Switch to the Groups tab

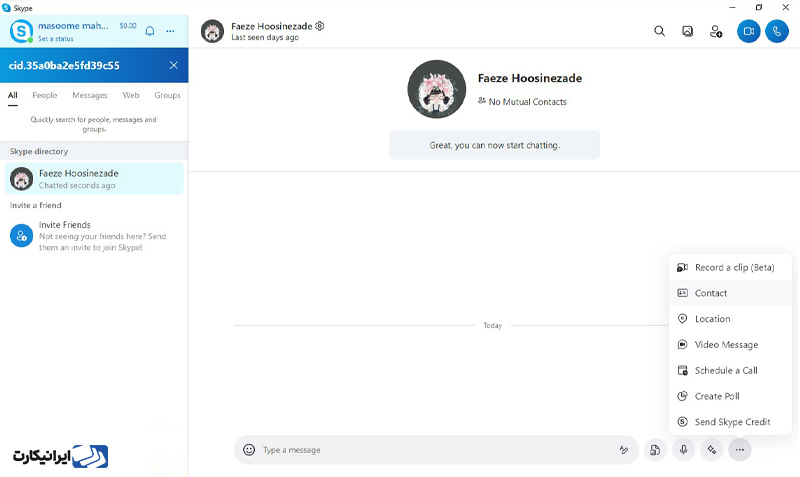click(x=167, y=95)
